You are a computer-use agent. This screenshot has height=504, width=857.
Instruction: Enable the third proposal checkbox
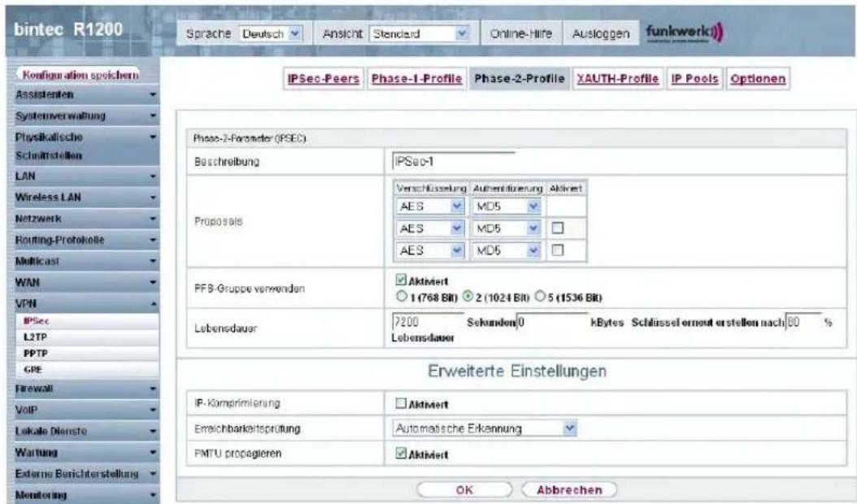click(558, 250)
